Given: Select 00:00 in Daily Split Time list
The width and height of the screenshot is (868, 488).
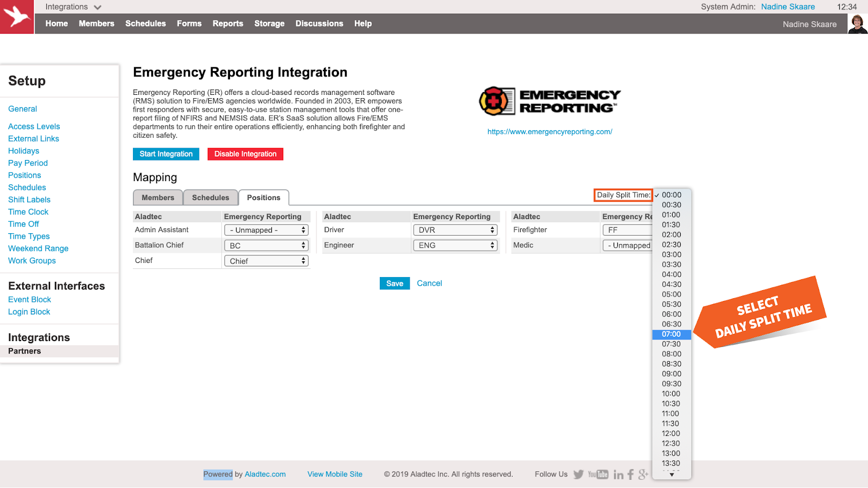Looking at the screenshot, I should [x=672, y=195].
